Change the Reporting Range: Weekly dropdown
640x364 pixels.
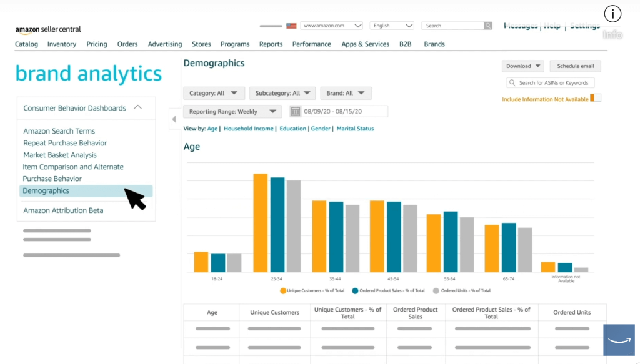point(232,111)
